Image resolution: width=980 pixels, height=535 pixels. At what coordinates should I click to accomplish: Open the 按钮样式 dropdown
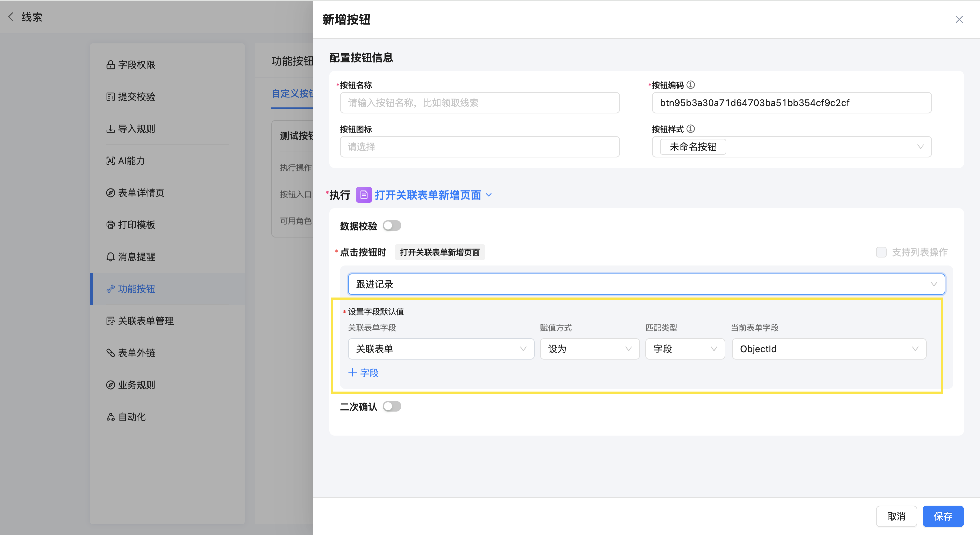tap(792, 147)
